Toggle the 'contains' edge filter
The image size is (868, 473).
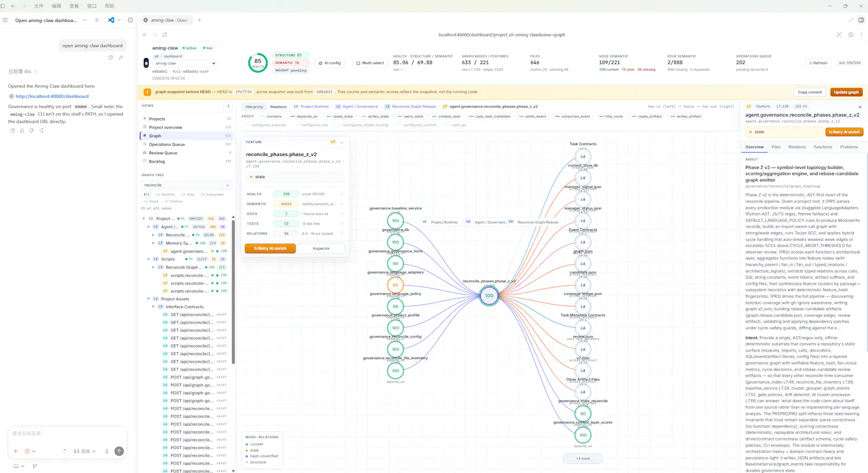click(x=270, y=117)
